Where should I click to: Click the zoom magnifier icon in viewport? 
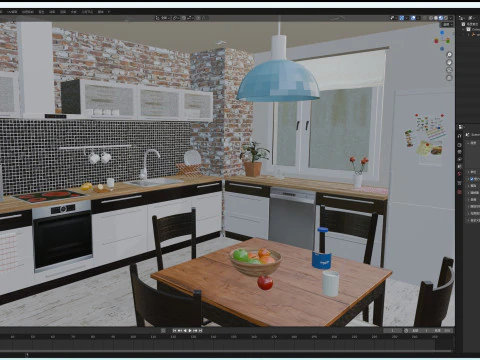click(x=449, y=54)
